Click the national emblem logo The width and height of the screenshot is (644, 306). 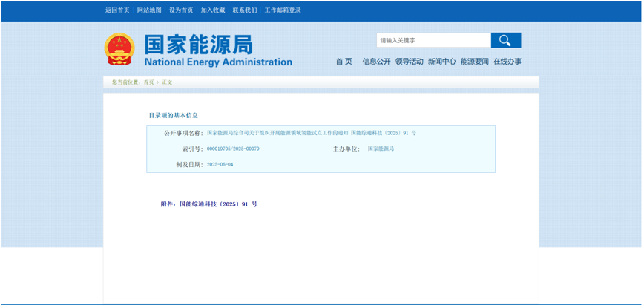[x=119, y=49]
